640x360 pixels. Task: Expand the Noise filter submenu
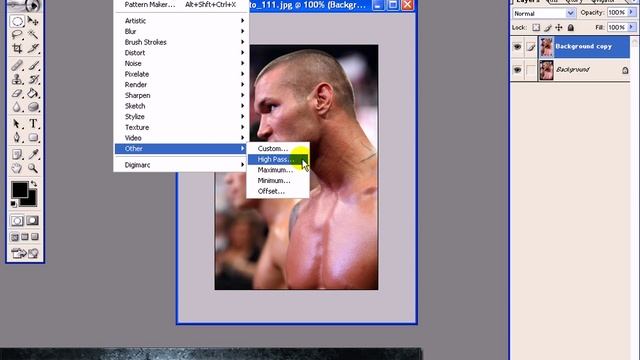181,63
